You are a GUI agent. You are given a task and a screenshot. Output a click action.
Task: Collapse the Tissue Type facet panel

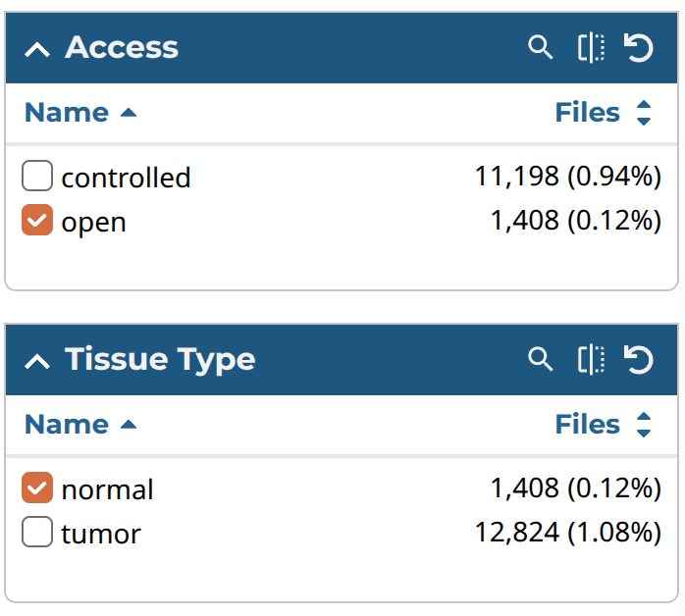(36, 361)
